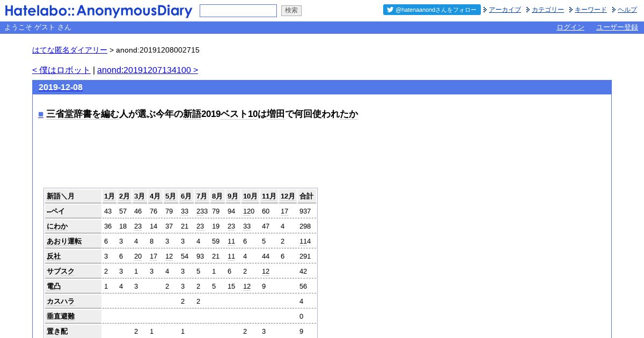644x338 pixels.
Task: Click the value 15 in the 電凸 row
Action: point(231,286)
